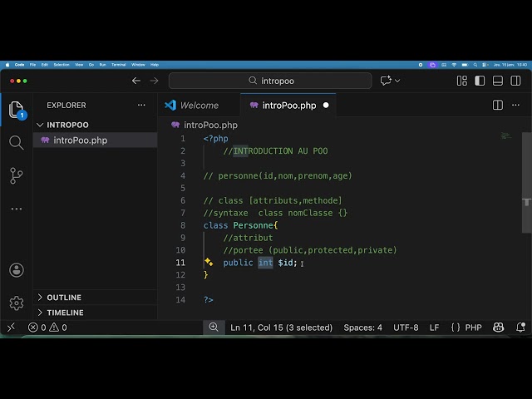This screenshot has width=532, height=399.
Task: Go back with the left arrow
Action: click(x=136, y=81)
